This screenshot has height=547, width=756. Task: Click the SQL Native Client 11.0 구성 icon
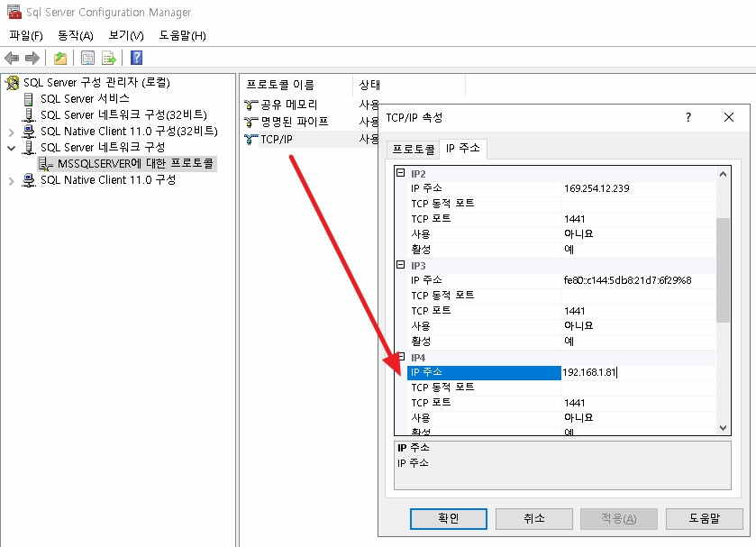(x=29, y=180)
